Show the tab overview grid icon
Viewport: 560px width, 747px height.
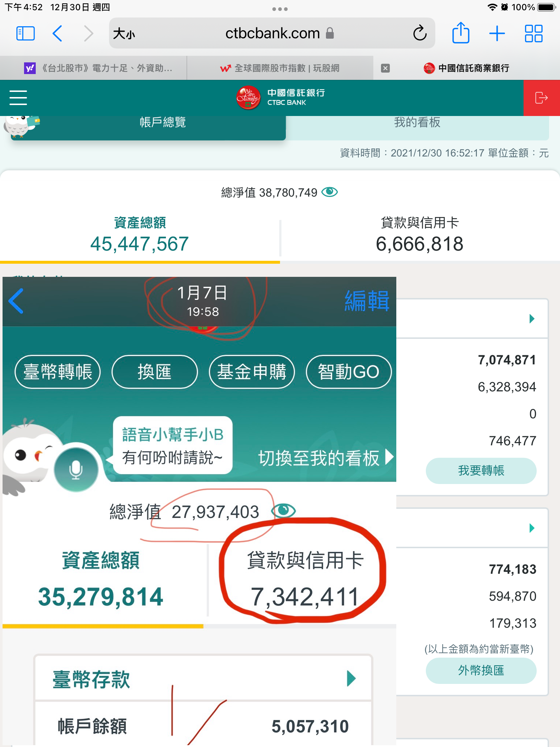(x=533, y=34)
